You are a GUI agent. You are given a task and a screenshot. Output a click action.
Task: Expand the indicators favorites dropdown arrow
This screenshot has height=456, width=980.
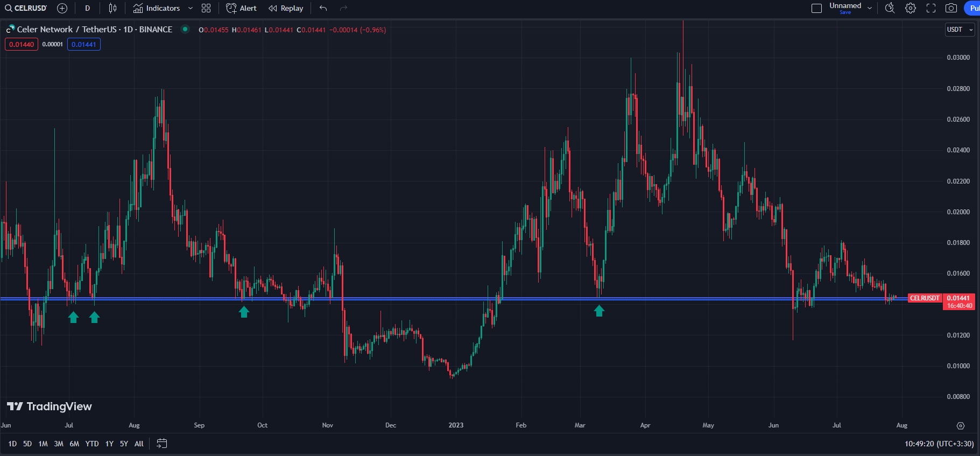191,8
